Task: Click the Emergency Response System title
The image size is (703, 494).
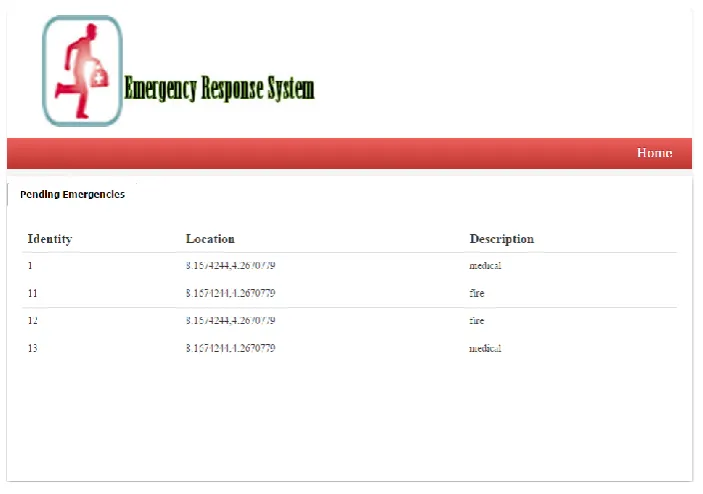Action: (219, 88)
